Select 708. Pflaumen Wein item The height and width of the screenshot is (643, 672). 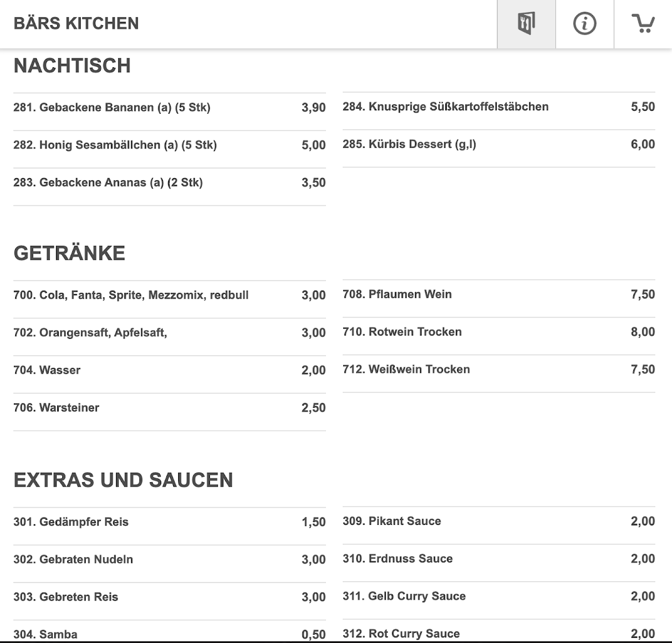pyautogui.click(x=499, y=299)
